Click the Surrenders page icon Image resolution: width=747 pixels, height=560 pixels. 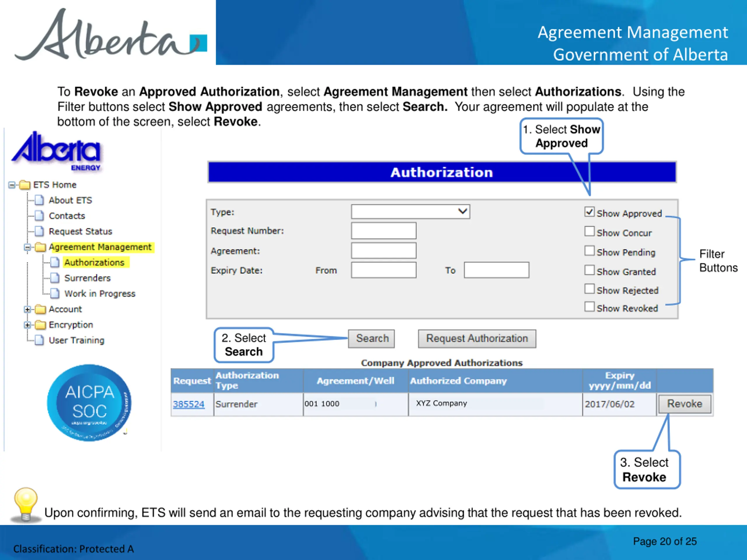55,278
